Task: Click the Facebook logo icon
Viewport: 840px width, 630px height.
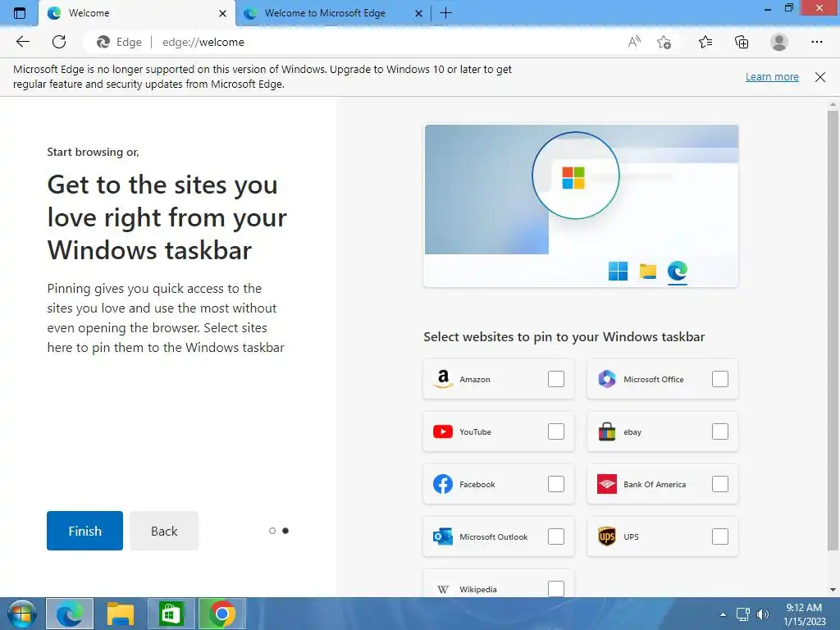Action: point(443,484)
